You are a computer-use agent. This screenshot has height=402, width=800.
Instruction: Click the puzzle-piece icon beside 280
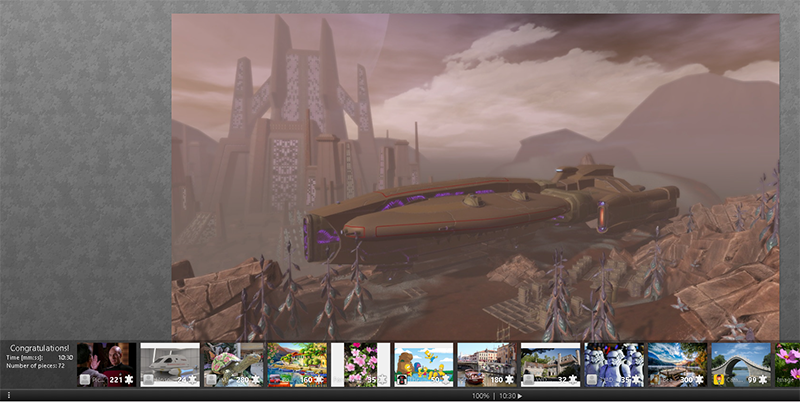(256, 380)
